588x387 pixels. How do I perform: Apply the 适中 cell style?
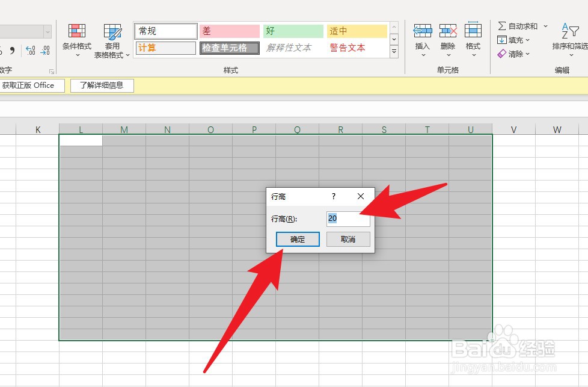357,31
